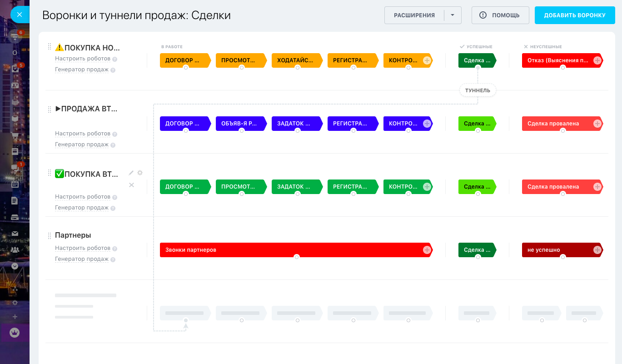622x364 pixels.
Task: Click ДОБАВИТЬ ВОРОНКУ button
Action: 574,15
